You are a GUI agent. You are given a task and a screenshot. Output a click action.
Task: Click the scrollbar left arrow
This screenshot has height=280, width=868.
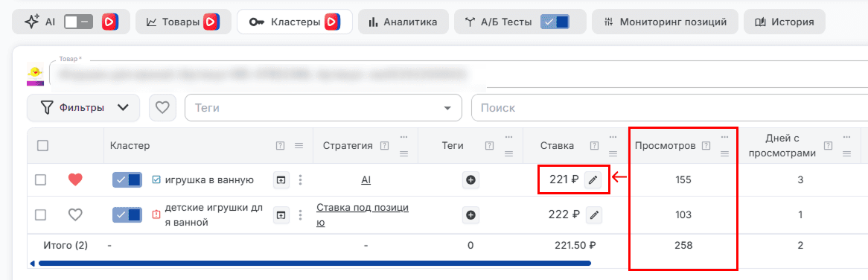tap(33, 264)
